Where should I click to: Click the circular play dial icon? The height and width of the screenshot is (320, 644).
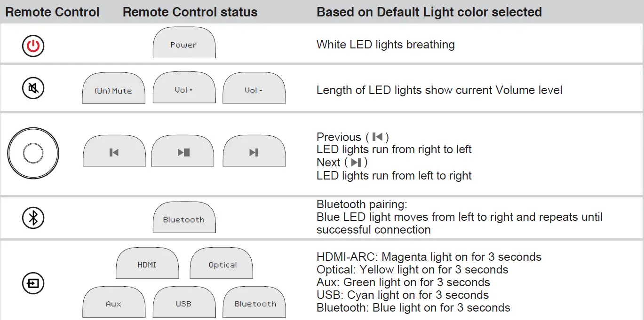(x=33, y=154)
